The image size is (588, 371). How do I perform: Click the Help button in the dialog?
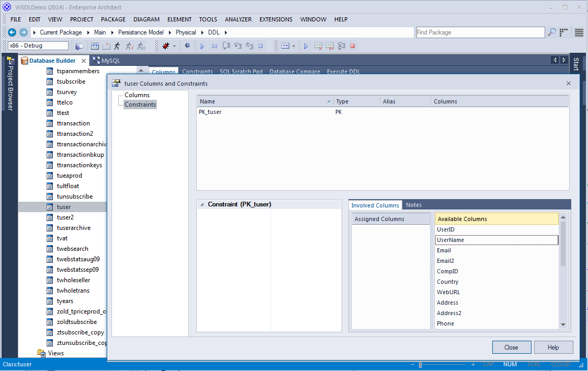(x=553, y=347)
